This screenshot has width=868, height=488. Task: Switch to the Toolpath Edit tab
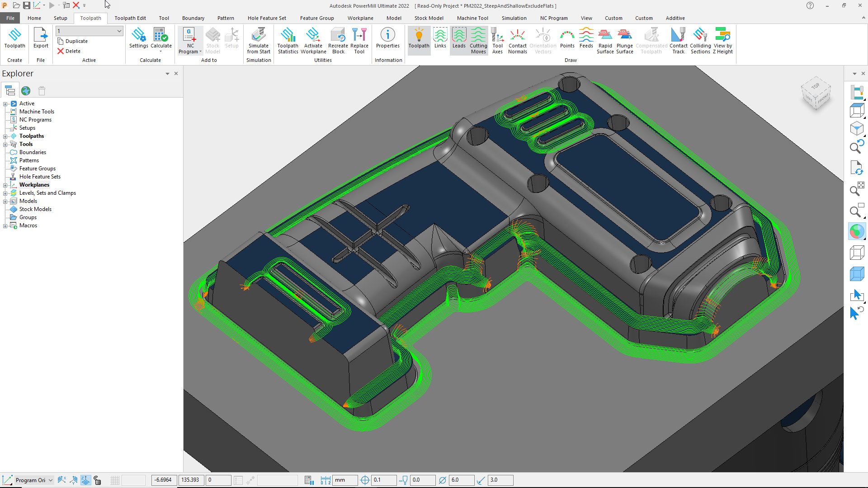click(x=130, y=18)
